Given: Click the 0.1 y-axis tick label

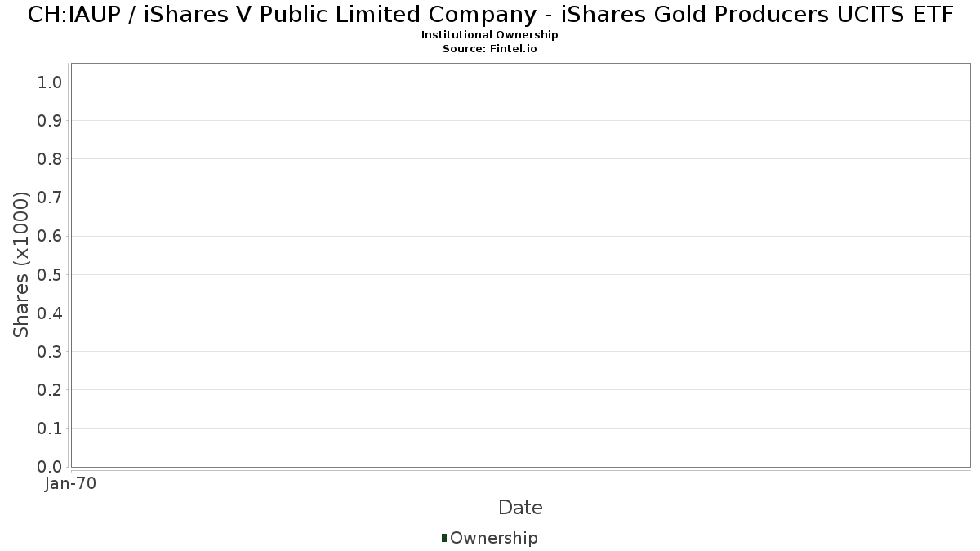Looking at the screenshot, I should [49, 429].
